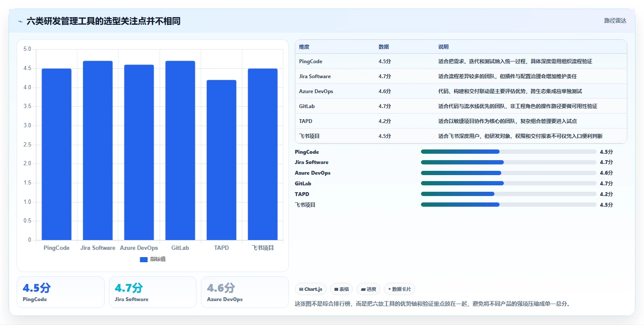Click the Azure DevOps bar in chart
Image resolution: width=644 pixels, height=325 pixels.
tap(139, 152)
